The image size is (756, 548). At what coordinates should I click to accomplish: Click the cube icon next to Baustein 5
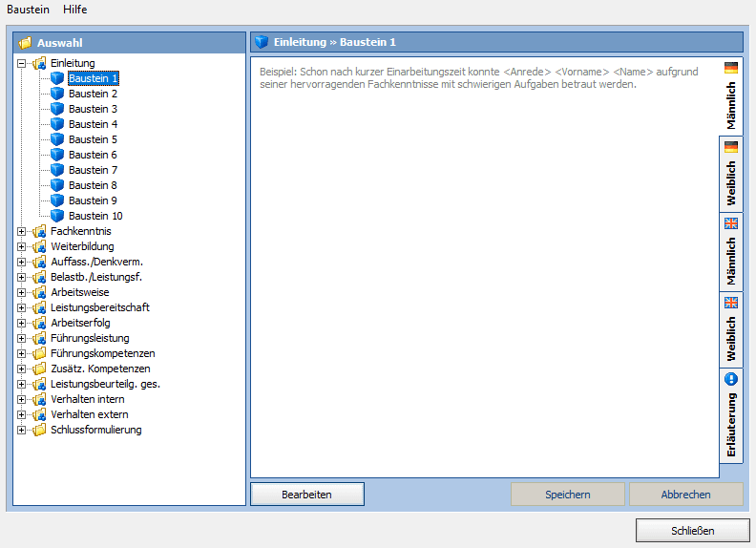(x=57, y=139)
